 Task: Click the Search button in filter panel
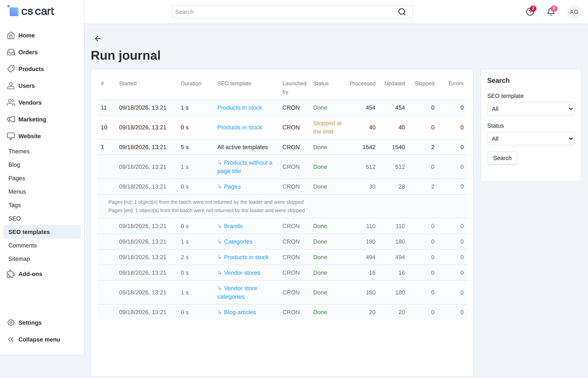(502, 158)
